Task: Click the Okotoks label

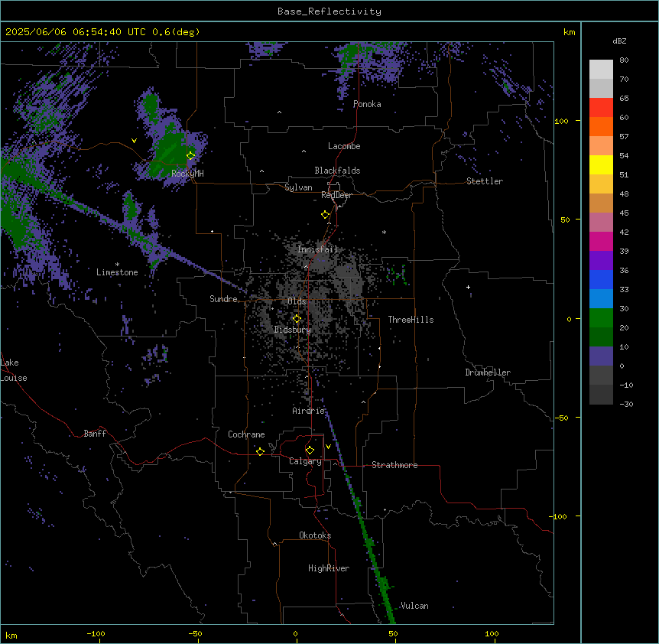Action: 315,535
